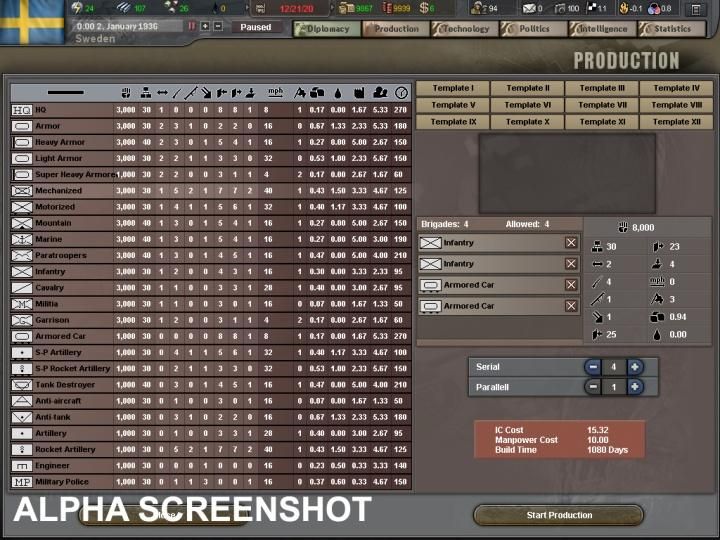The height and width of the screenshot is (540, 720).
Task: Increase game speed with plus button
Action: point(205,26)
